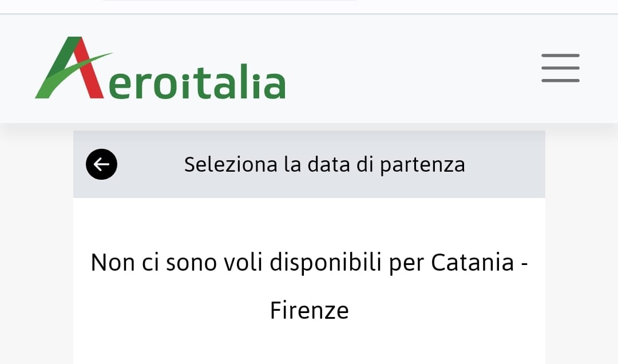Click the Aeroitalia logo
The width and height of the screenshot is (618, 364).
(160, 69)
